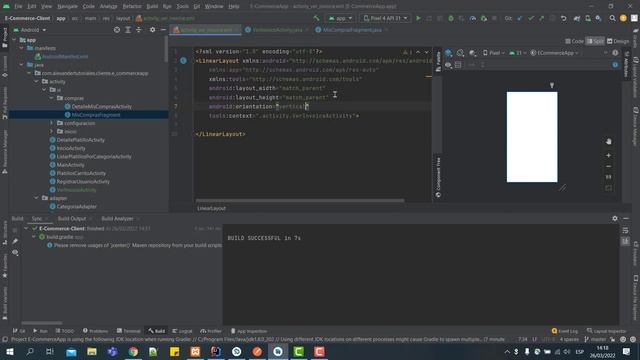This screenshot has width=640, height=360.
Task: Open Project panel settings gear icon
Action: click(x=152, y=30)
